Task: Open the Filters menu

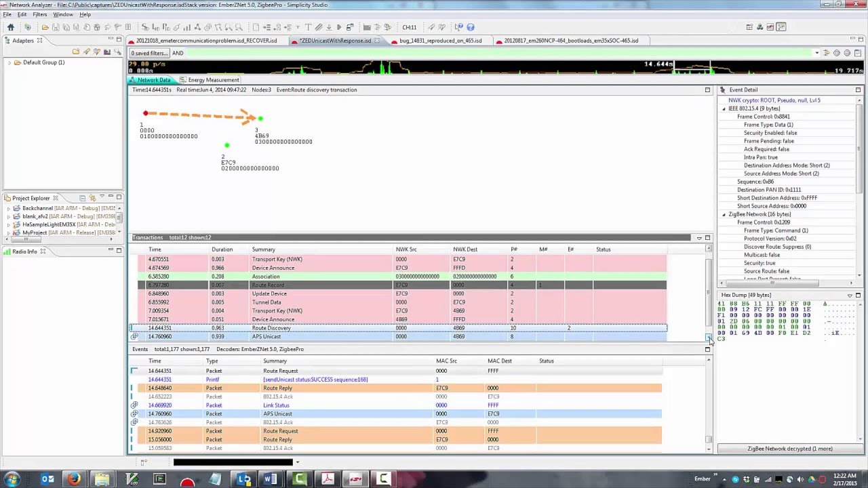Action: click(39, 14)
